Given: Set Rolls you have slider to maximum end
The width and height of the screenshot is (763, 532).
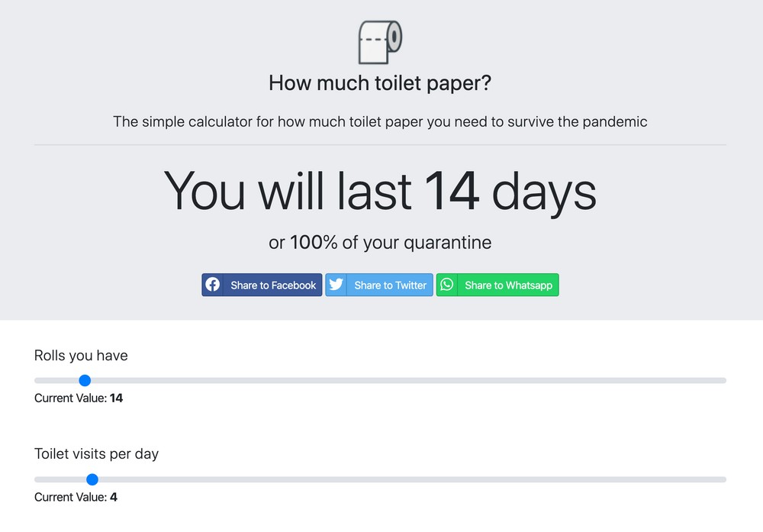Looking at the screenshot, I should (x=725, y=380).
